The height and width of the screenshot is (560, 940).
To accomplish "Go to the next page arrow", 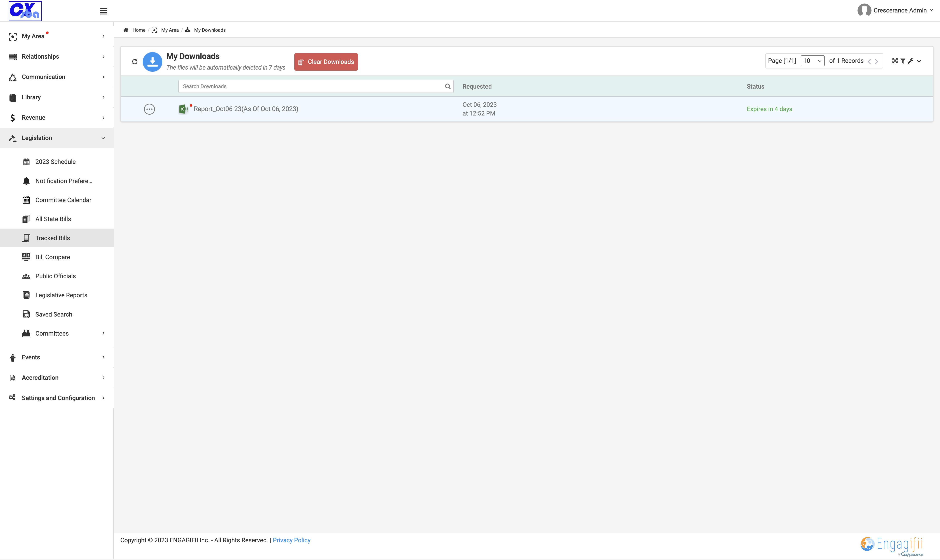I will 877,61.
